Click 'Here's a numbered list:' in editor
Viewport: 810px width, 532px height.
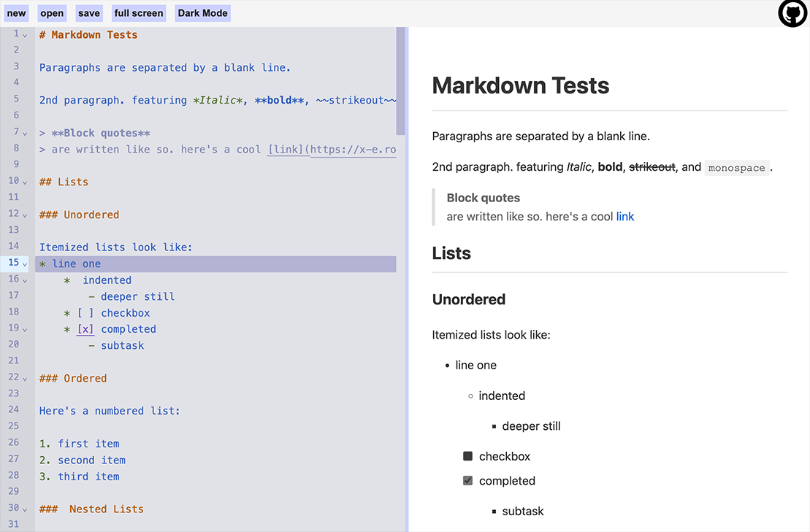pyautogui.click(x=110, y=412)
